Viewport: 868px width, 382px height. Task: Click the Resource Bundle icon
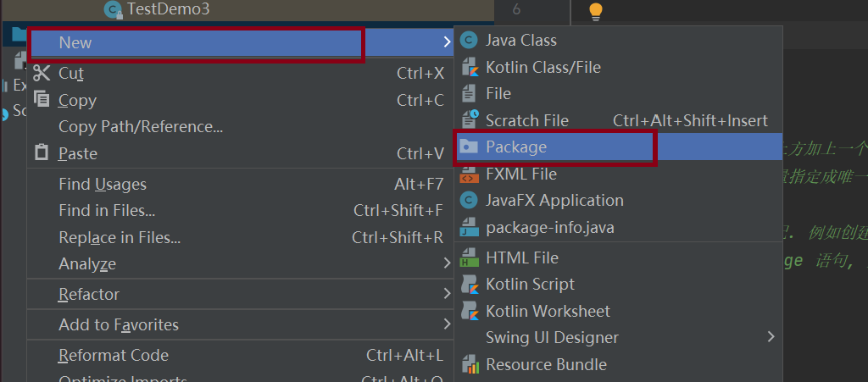(x=470, y=364)
